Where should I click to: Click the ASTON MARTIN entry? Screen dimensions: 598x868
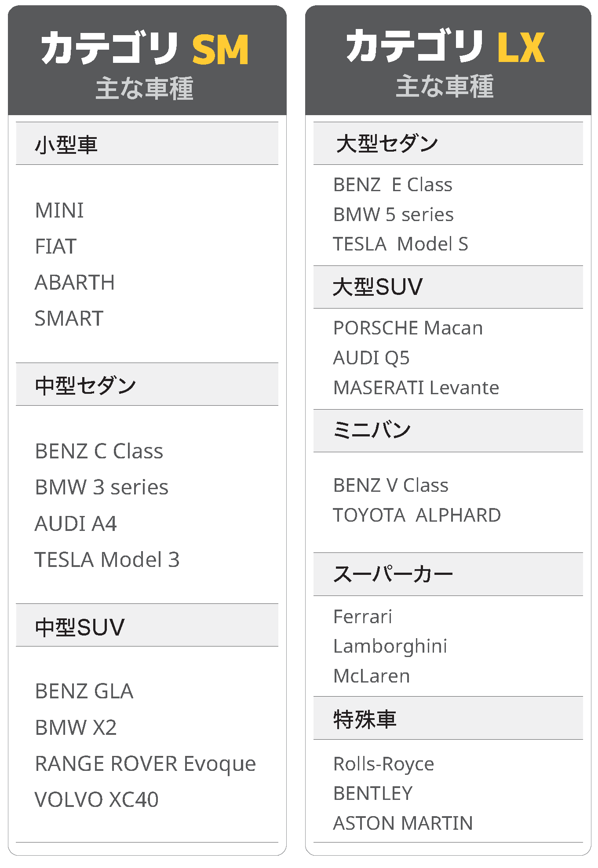click(x=403, y=823)
